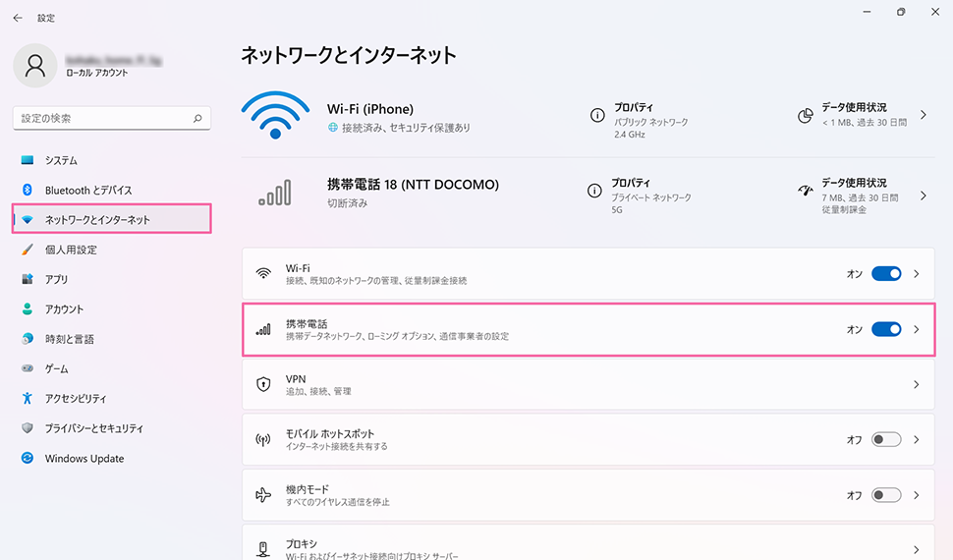Screen dimensions: 953x560
Task: Enable the モバイル ホットスポット toggle
Action: click(885, 440)
